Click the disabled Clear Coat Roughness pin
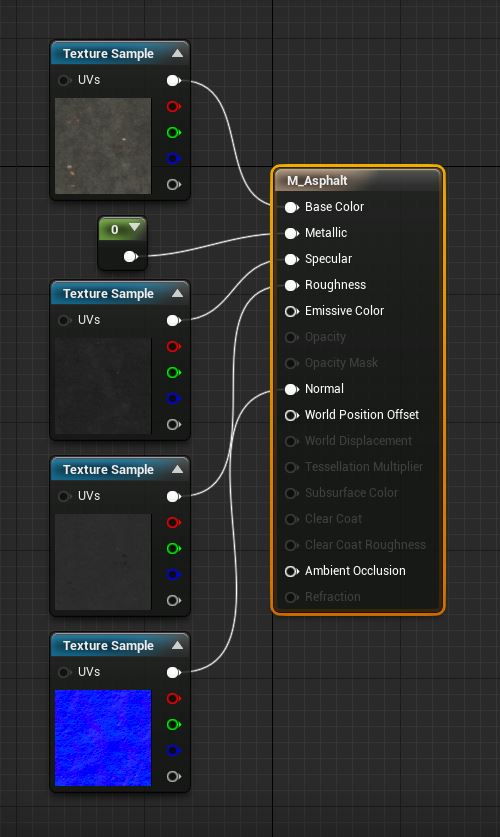 (x=291, y=545)
